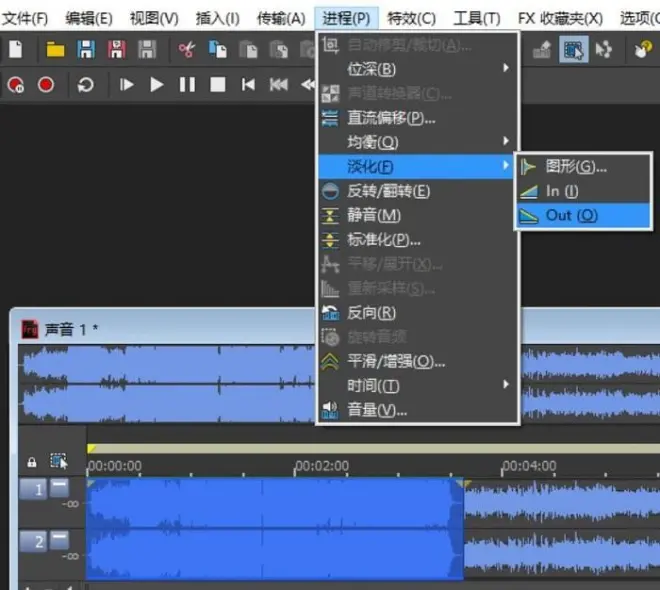
Task: Toggle the lock icon beside the time ruler
Action: point(32,462)
